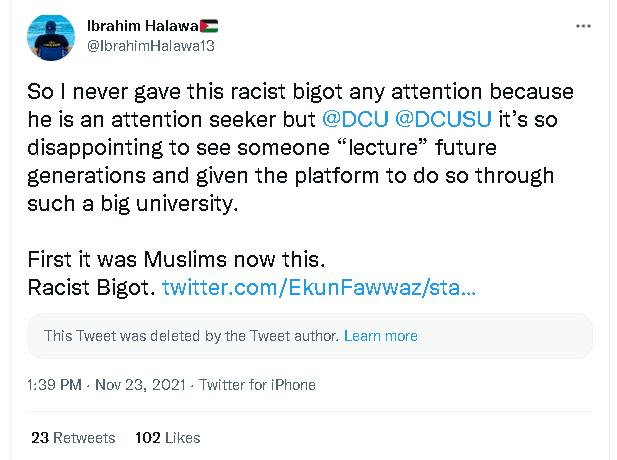Image resolution: width=617 pixels, height=460 pixels.
Task: Open the tweet's three-dot more menu
Action: click(583, 25)
